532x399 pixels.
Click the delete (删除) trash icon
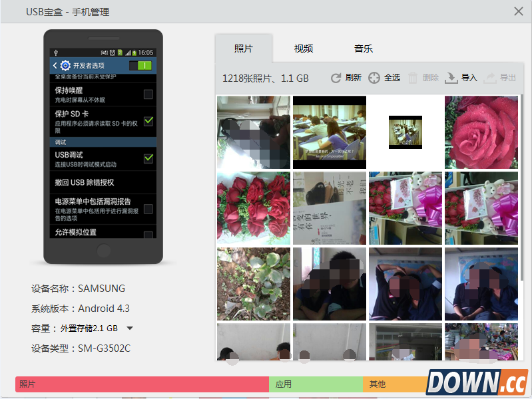click(x=413, y=78)
